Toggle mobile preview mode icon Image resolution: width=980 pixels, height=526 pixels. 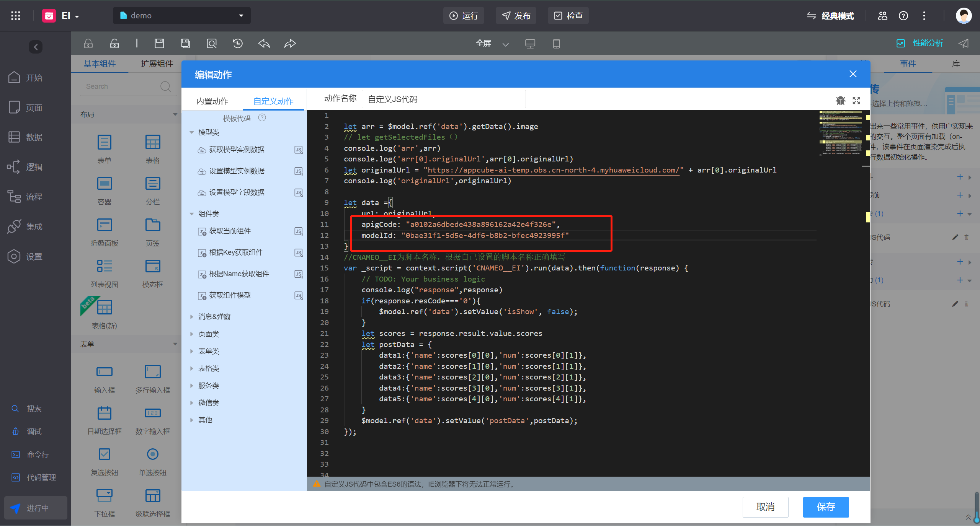pos(556,45)
